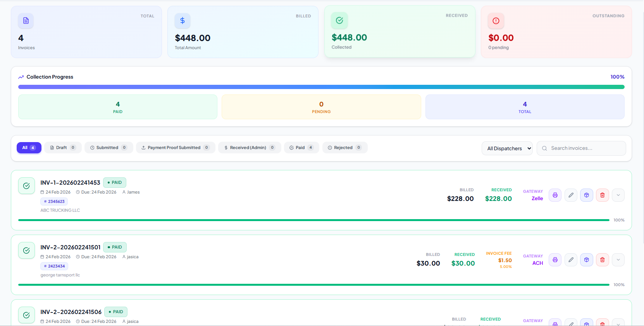
Task: Click the PAID badge of INV-1-202602241453
Action: pos(115,182)
